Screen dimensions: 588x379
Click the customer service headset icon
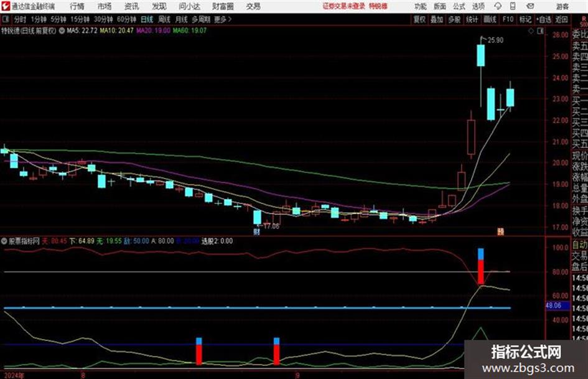coord(498,6)
